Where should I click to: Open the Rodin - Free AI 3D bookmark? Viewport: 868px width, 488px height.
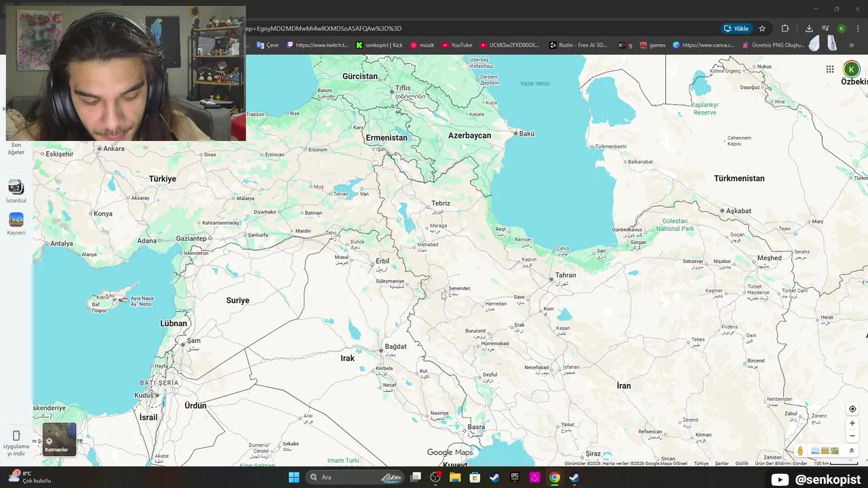tap(578, 45)
